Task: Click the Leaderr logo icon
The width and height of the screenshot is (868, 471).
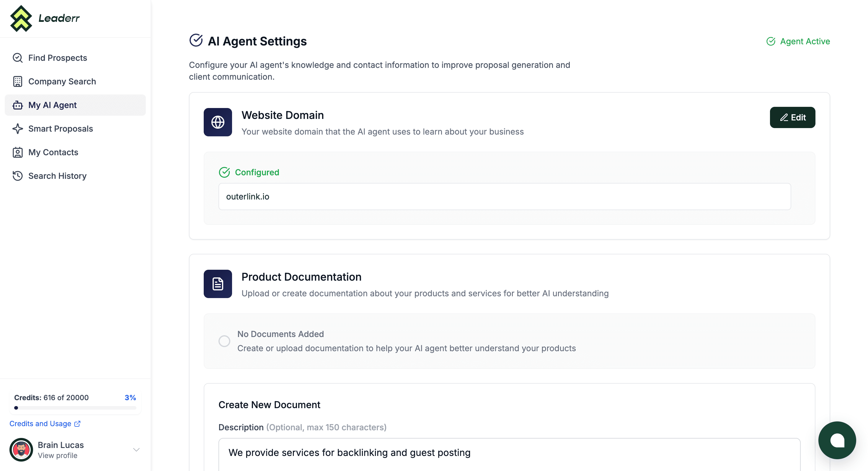Action: click(21, 19)
